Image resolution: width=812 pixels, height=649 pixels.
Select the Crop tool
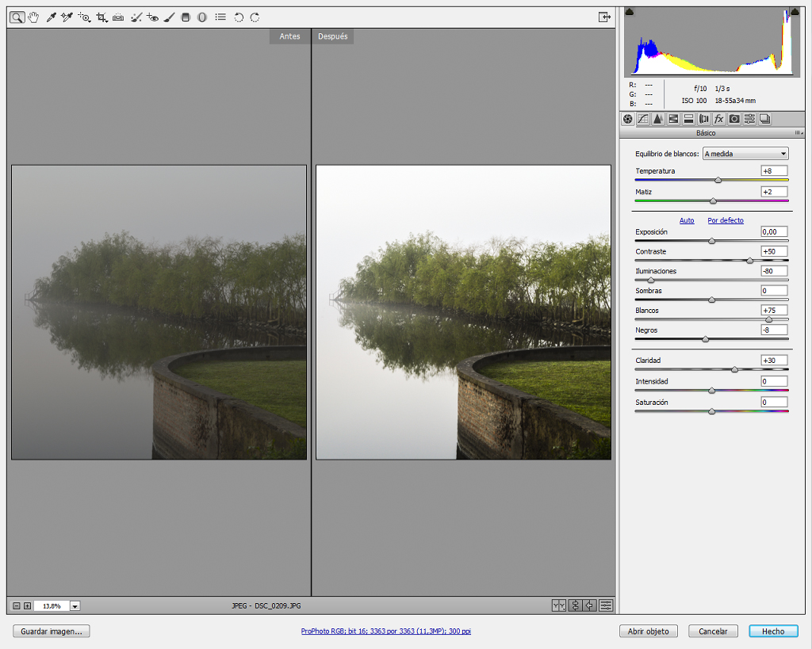coord(101,17)
